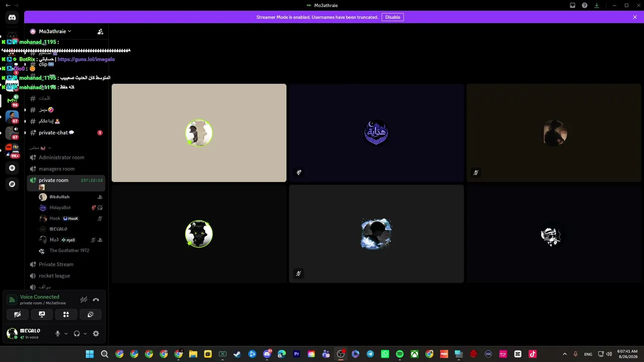Select Hook in the voice member list
644x362 pixels.
coord(71,219)
